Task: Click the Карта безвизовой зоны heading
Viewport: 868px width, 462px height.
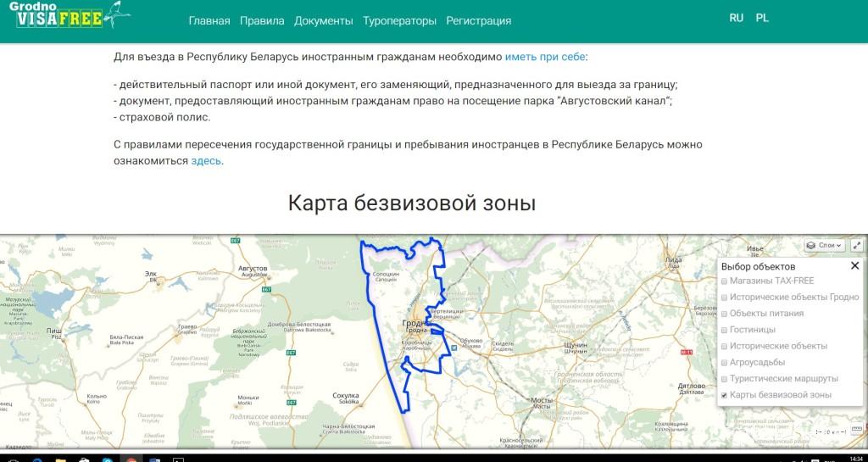Action: tap(411, 203)
